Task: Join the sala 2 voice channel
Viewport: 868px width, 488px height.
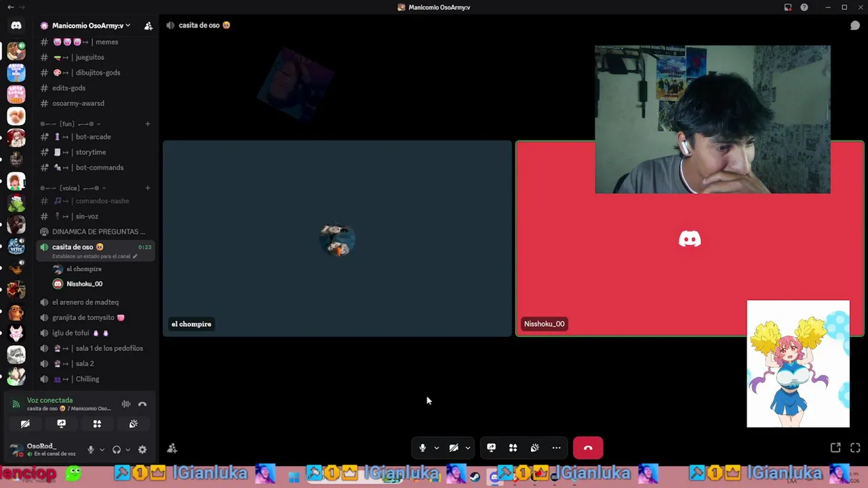Action: [x=96, y=364]
